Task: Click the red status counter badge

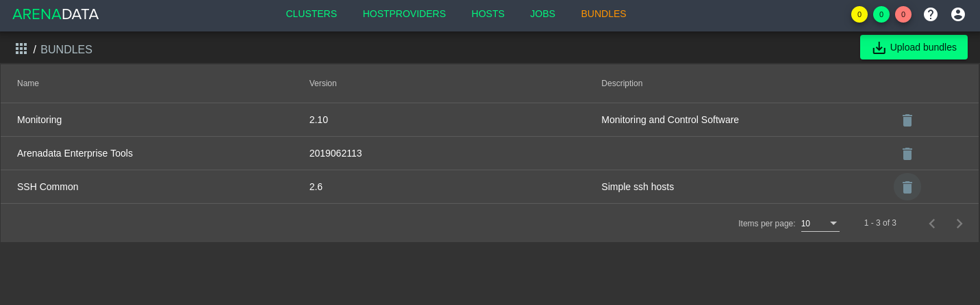Action: (903, 14)
